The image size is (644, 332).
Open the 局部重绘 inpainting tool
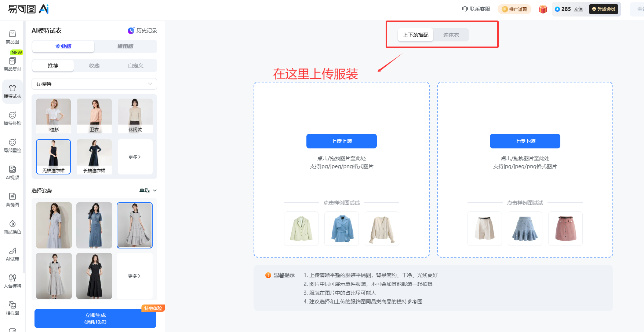click(x=12, y=145)
